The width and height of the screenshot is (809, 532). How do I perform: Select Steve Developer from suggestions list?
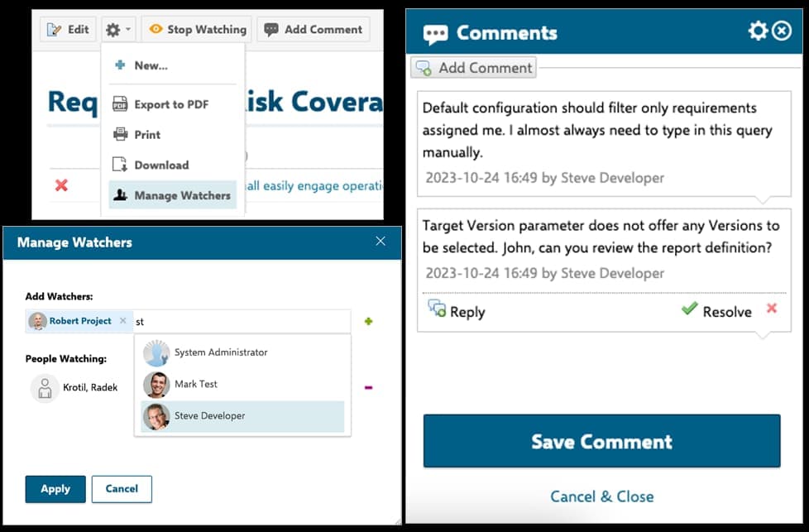(x=209, y=415)
